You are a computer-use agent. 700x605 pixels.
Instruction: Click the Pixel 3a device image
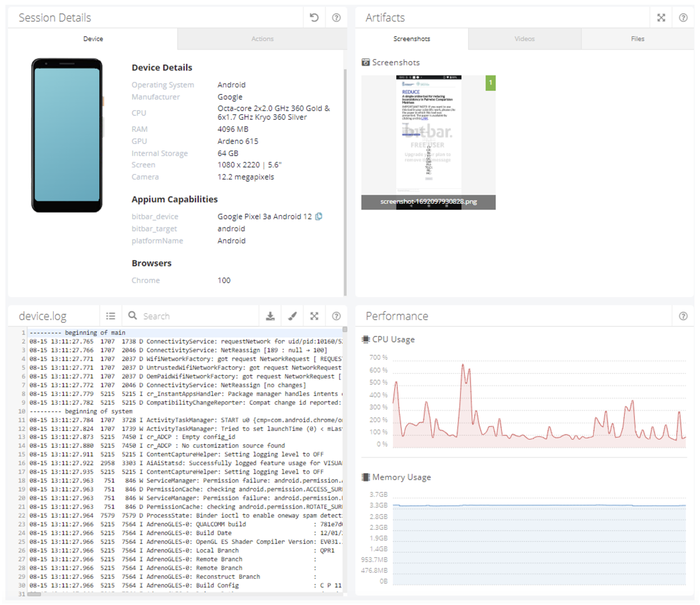[67, 135]
